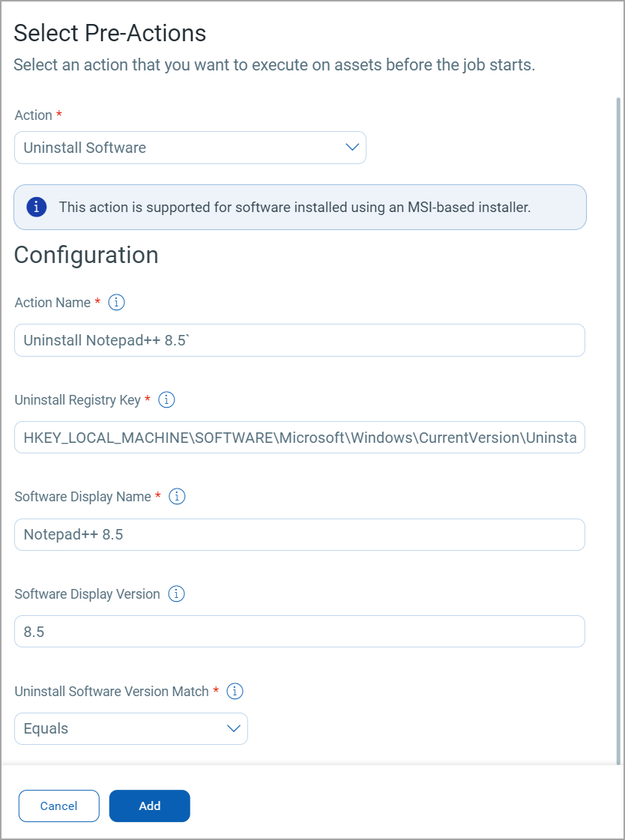The width and height of the screenshot is (625, 840).
Task: Click the Select Pre-Actions title
Action: [109, 33]
